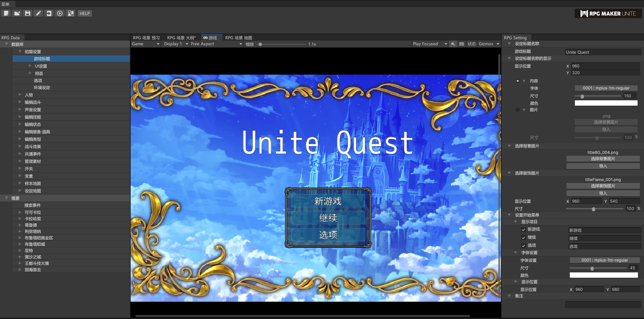The height and width of the screenshot is (319, 644).
Task: Click the RPG Data panel tab
Action: [x=11, y=38]
